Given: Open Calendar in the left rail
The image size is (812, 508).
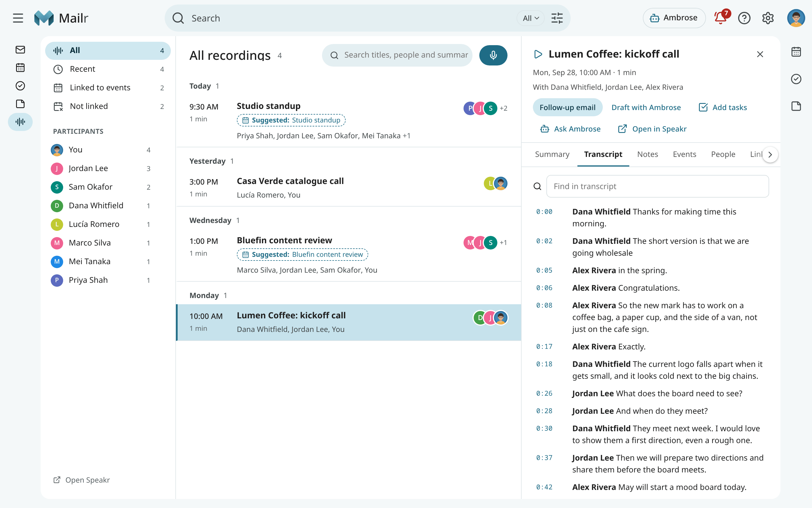Looking at the screenshot, I should click(20, 67).
